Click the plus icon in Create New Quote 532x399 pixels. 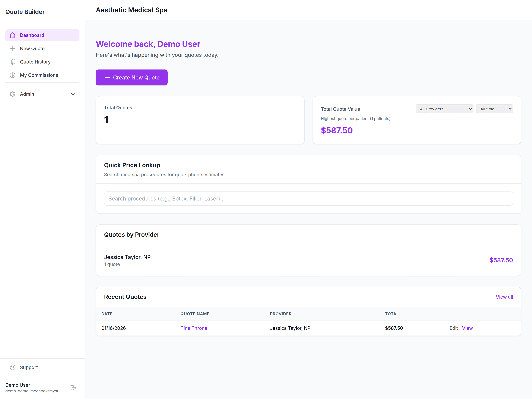click(x=107, y=77)
